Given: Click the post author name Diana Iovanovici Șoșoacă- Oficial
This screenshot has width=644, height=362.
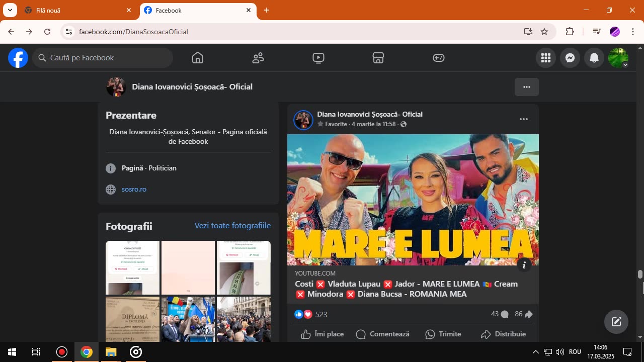Looking at the screenshot, I should (x=370, y=114).
